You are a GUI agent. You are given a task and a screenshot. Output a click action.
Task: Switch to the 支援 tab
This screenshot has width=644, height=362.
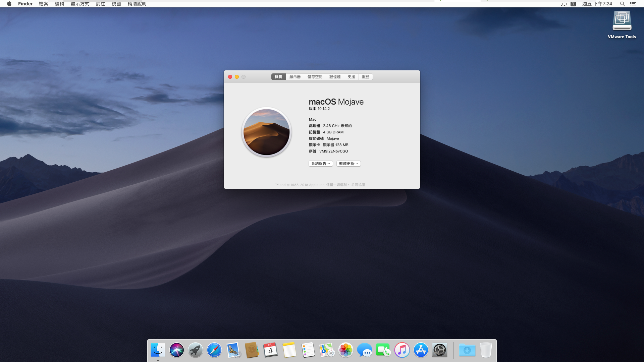pyautogui.click(x=351, y=77)
